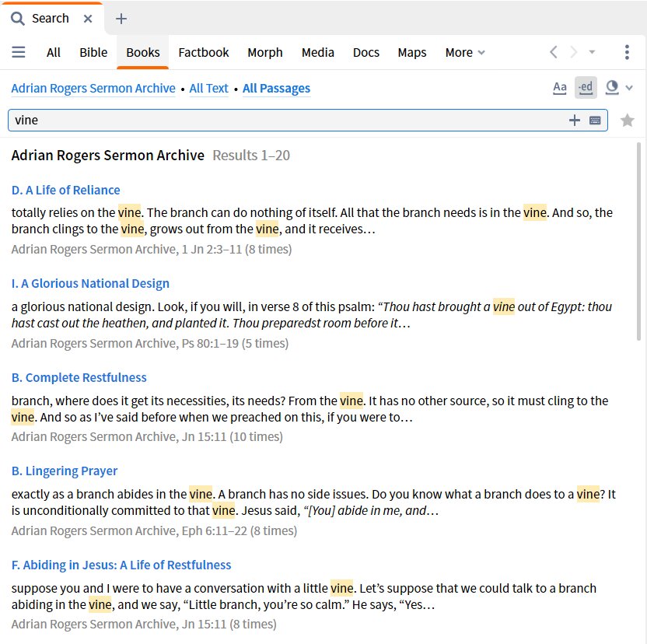Expand the More dropdown menu
647x644 pixels.
[x=465, y=52]
